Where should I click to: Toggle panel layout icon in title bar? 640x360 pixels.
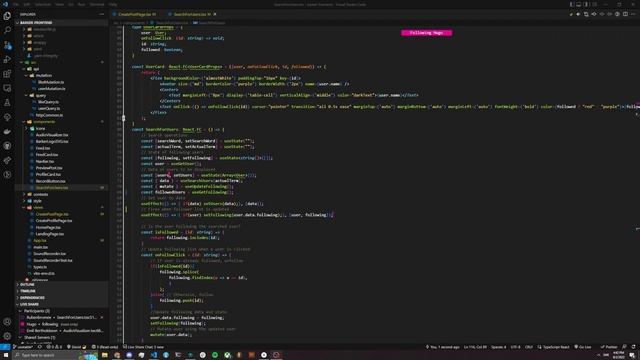coord(579,4)
